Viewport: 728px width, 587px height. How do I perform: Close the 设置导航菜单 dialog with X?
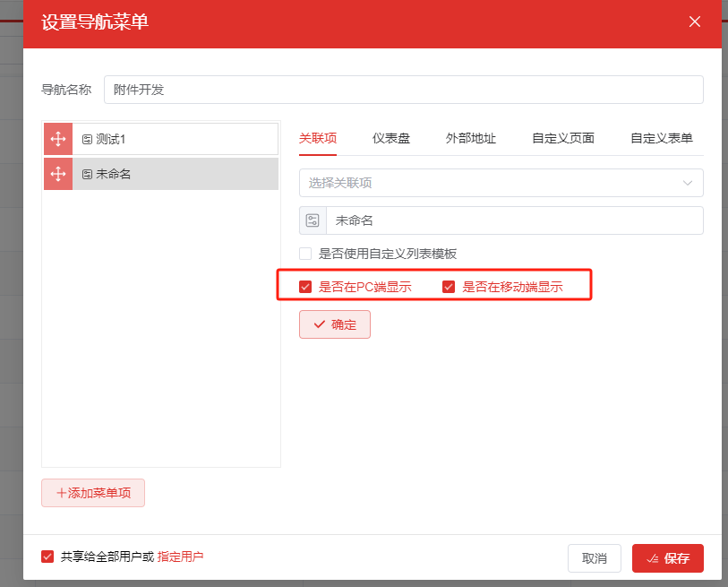[695, 22]
